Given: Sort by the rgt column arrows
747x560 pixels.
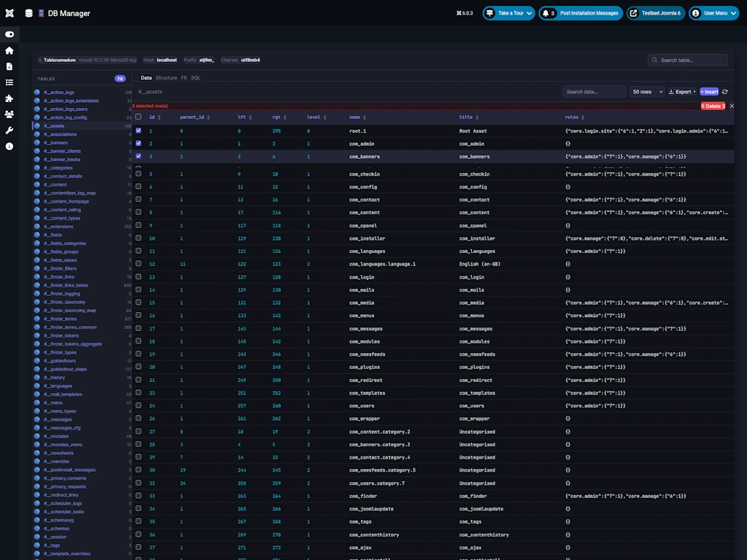Looking at the screenshot, I should [x=285, y=117].
